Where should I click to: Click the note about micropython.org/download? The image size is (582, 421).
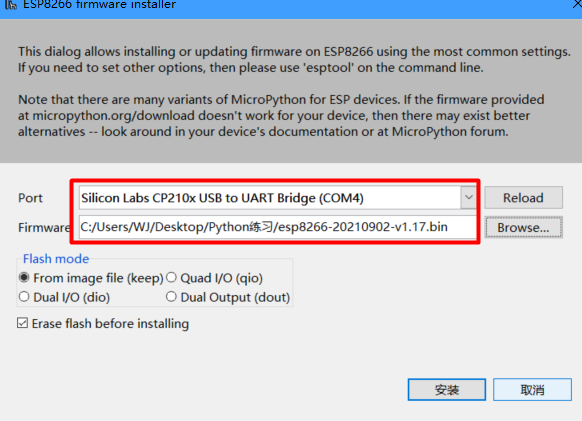point(281,115)
